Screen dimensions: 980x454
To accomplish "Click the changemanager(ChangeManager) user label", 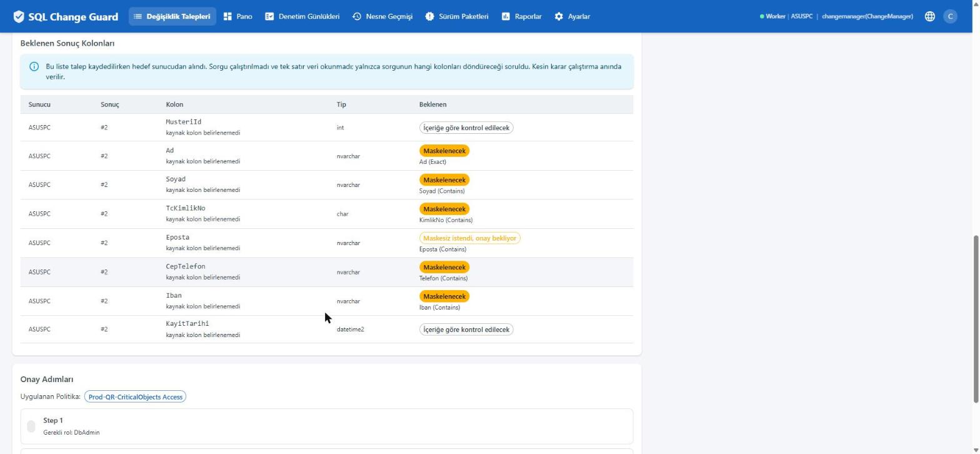I will click(x=867, y=16).
